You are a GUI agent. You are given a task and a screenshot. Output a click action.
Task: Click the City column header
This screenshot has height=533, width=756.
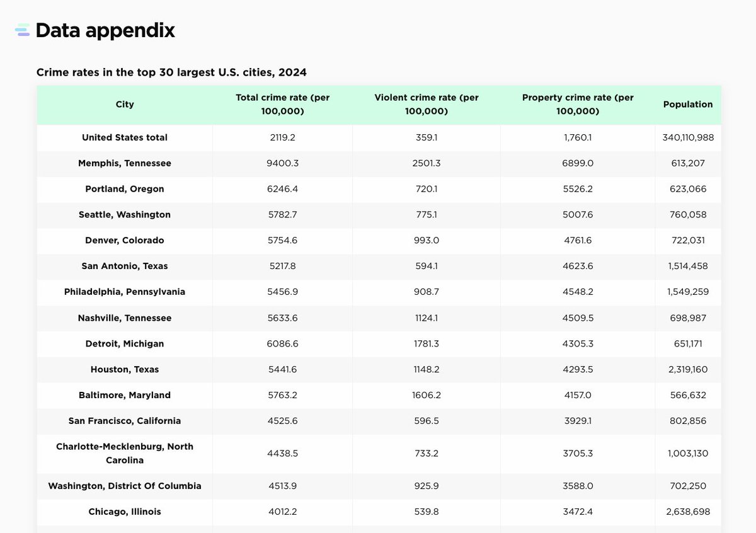125,105
